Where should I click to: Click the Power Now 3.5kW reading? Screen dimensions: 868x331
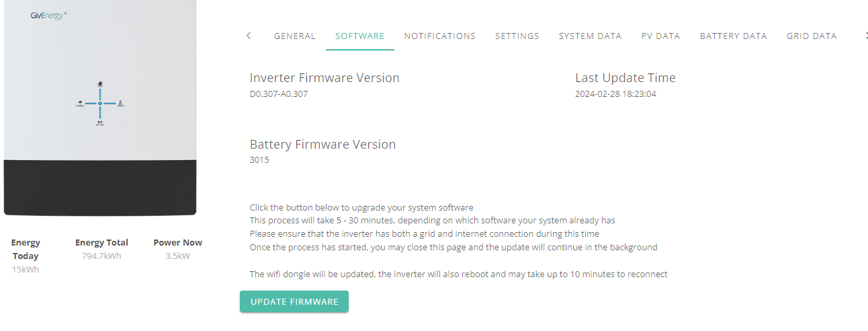click(x=177, y=256)
